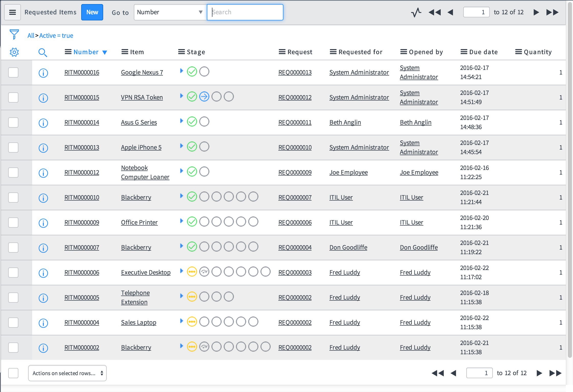Click into the Search input field
573x392 pixels.
click(245, 12)
